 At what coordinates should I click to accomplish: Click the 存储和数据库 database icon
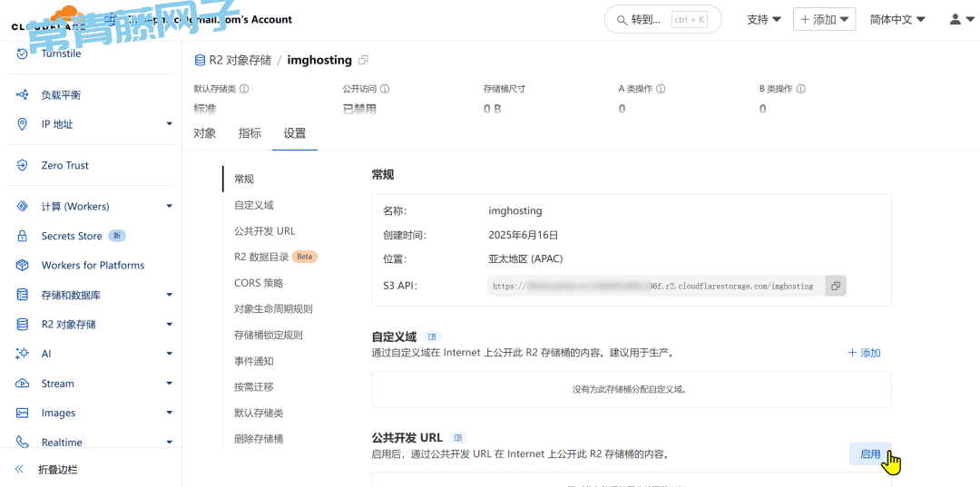pos(22,295)
